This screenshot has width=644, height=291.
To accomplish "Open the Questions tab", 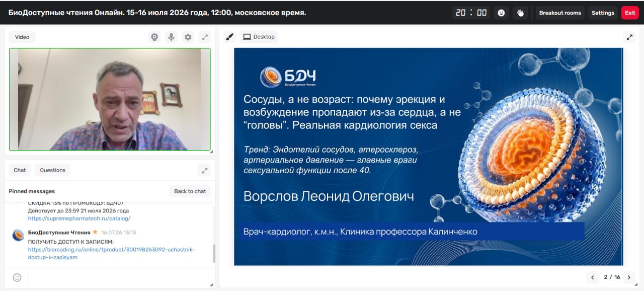I will point(53,170).
